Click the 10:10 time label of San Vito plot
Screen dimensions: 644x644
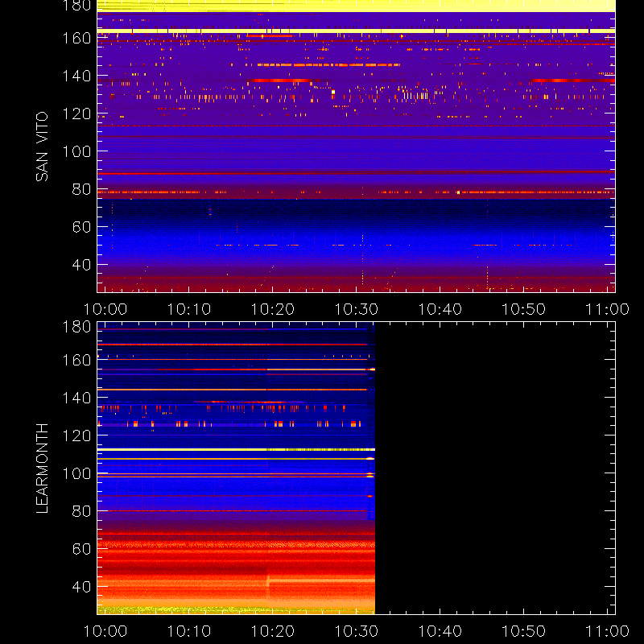(x=189, y=309)
